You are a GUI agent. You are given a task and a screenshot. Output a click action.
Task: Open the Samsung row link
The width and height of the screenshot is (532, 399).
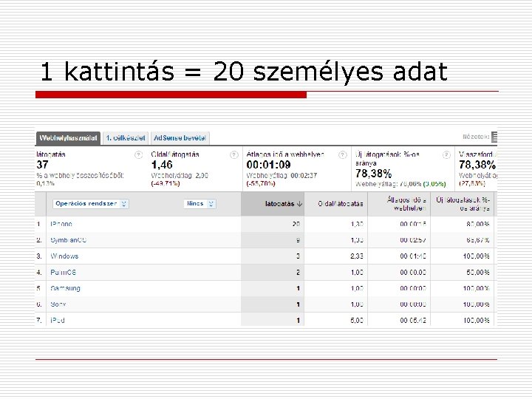click(65, 288)
